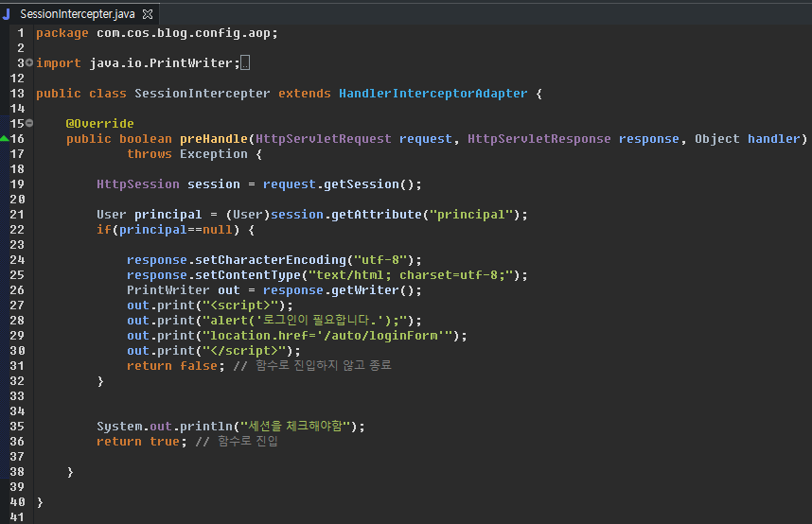
Task: Click the preHandle method name
Action: [x=214, y=139]
